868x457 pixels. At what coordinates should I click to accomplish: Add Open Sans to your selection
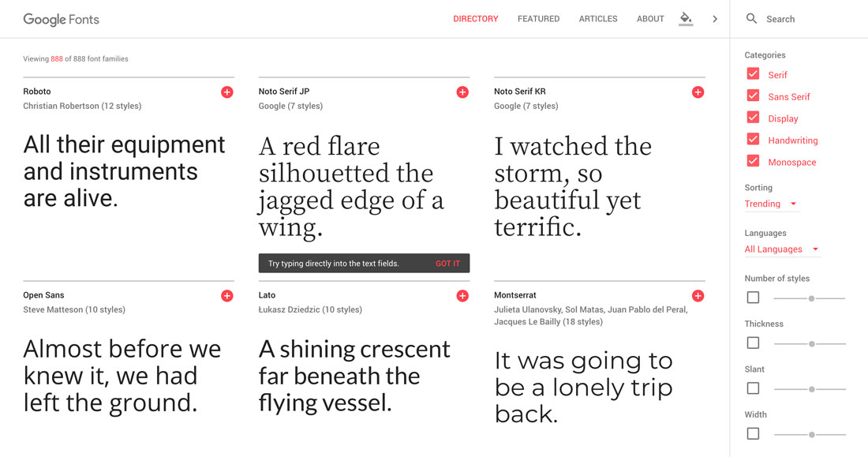[226, 295]
